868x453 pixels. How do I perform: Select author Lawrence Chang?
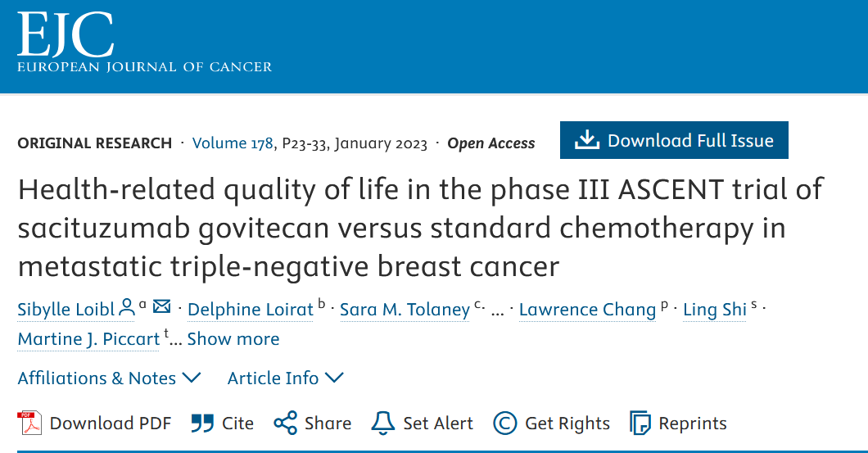(x=587, y=310)
